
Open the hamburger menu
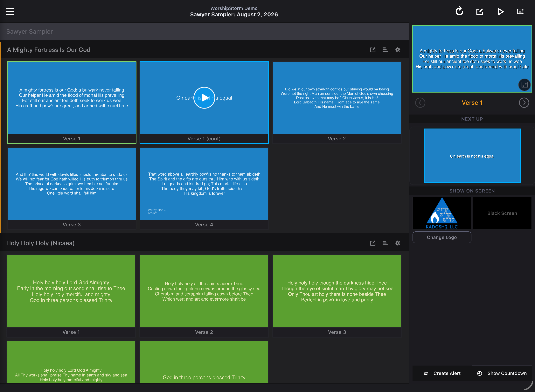[10, 11]
